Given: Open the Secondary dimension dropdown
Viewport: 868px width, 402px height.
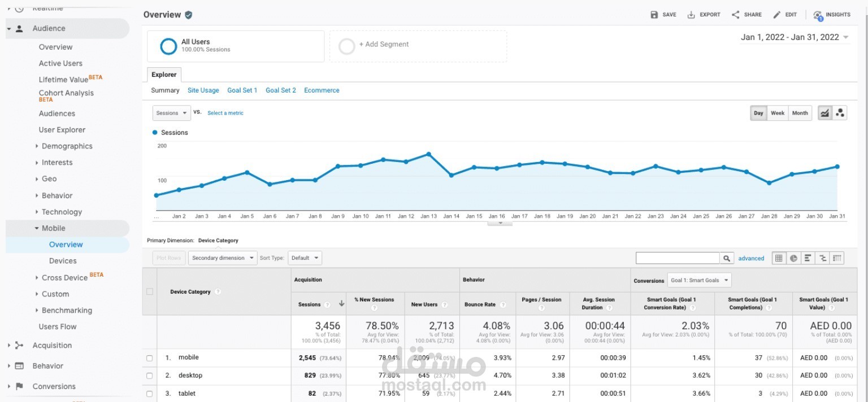Looking at the screenshot, I should 223,257.
